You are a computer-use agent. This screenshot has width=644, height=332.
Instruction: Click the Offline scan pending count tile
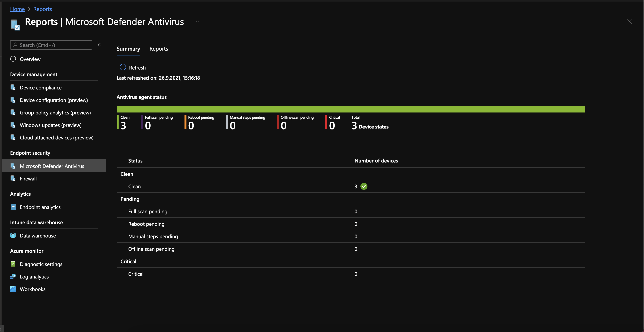point(295,122)
